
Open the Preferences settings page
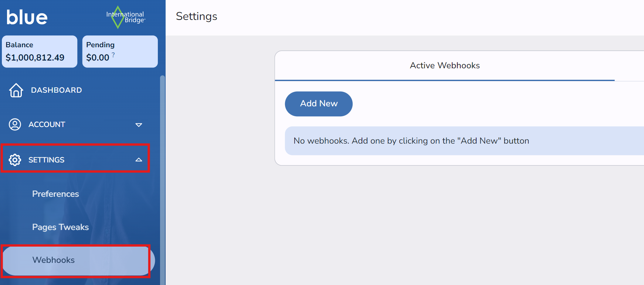[55, 194]
